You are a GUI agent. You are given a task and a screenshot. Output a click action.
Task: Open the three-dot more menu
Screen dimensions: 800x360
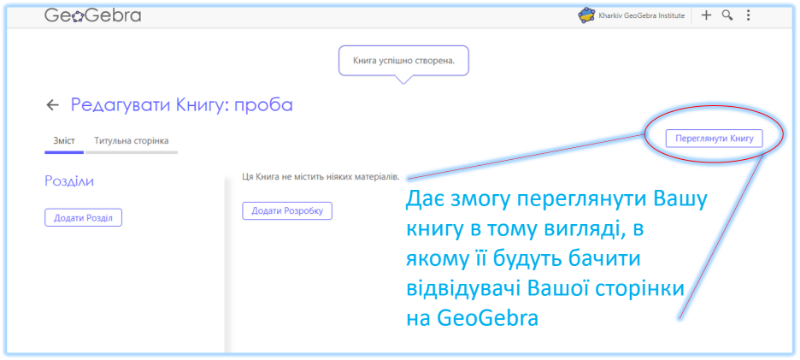coord(748,15)
